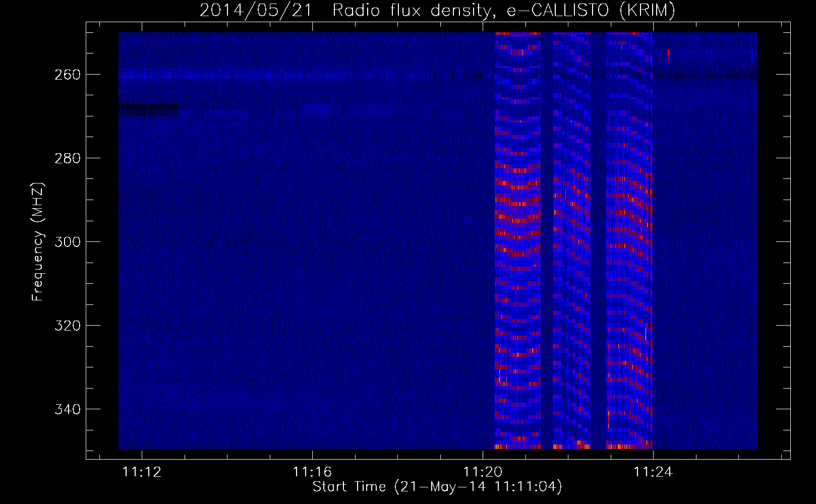Click the 340 frequency tick label
This screenshot has height=504, width=816.
(x=67, y=409)
